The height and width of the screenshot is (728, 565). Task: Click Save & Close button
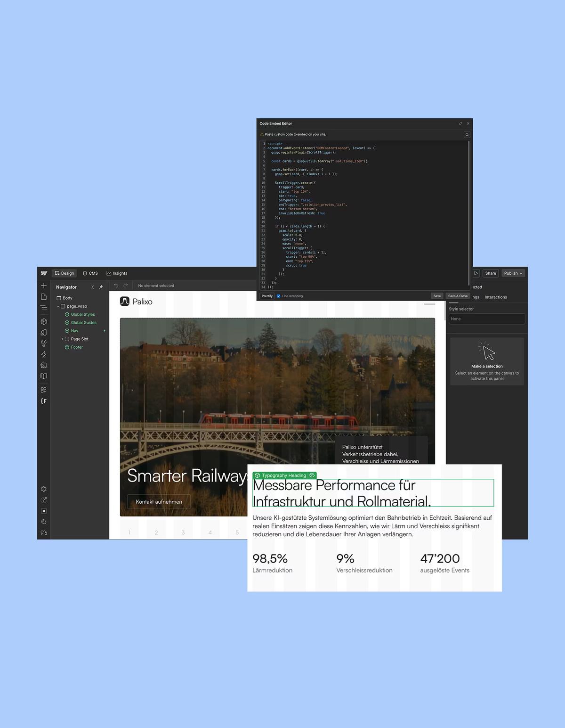[x=458, y=296]
